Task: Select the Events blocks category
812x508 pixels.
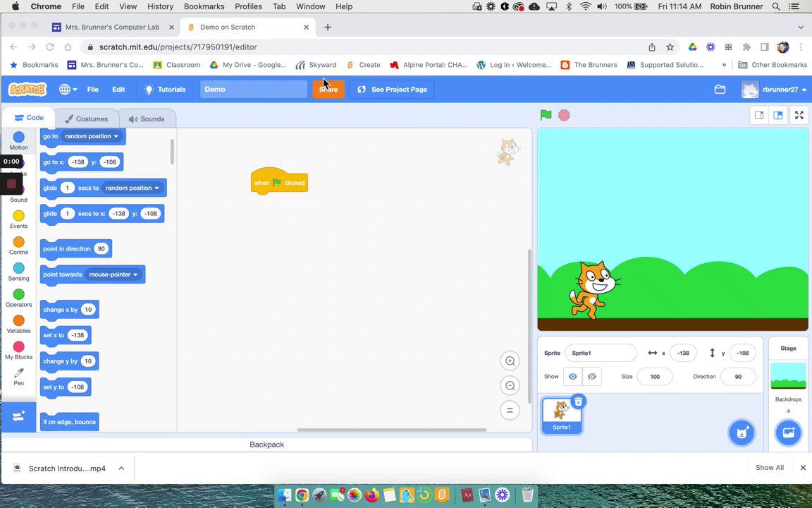Action: [x=18, y=219]
